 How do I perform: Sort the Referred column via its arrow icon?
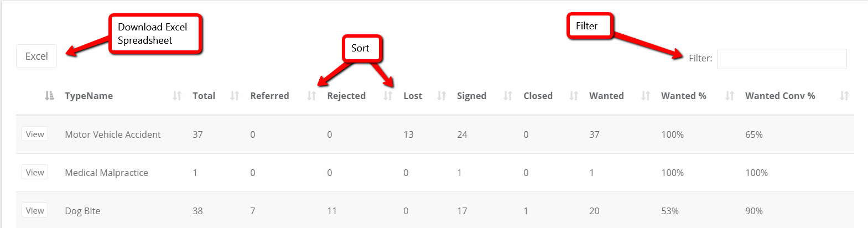point(311,96)
